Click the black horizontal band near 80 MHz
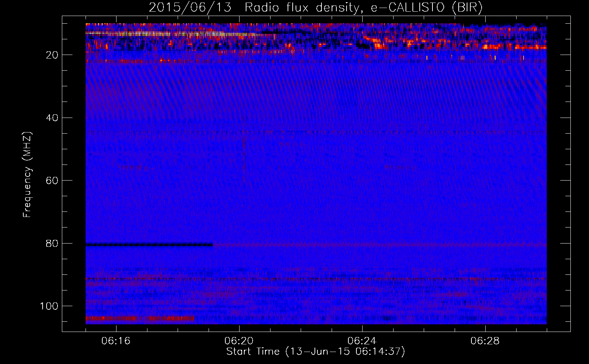Screen dimensions: 589x364 tap(149, 245)
